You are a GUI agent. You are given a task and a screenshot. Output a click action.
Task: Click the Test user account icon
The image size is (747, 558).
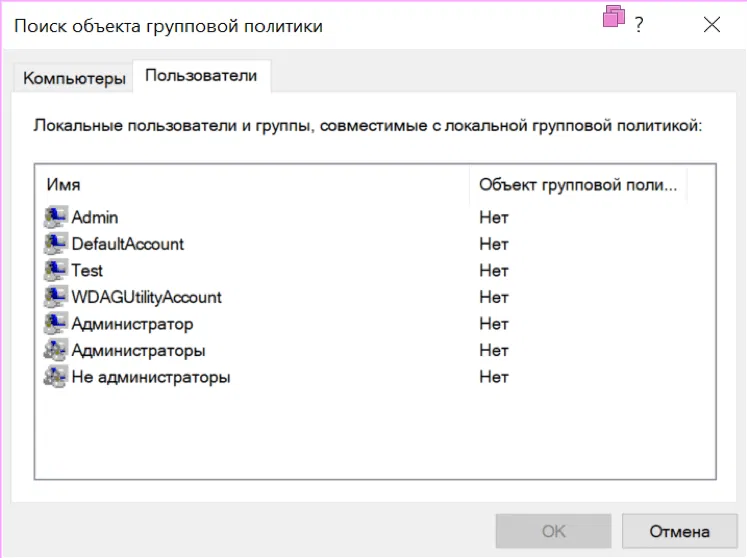55,270
